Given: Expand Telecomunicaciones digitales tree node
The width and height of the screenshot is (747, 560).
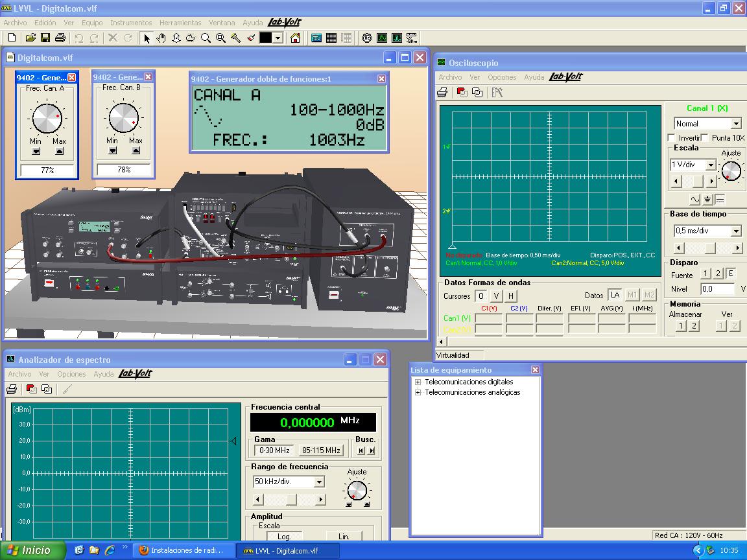Looking at the screenshot, I should point(418,382).
